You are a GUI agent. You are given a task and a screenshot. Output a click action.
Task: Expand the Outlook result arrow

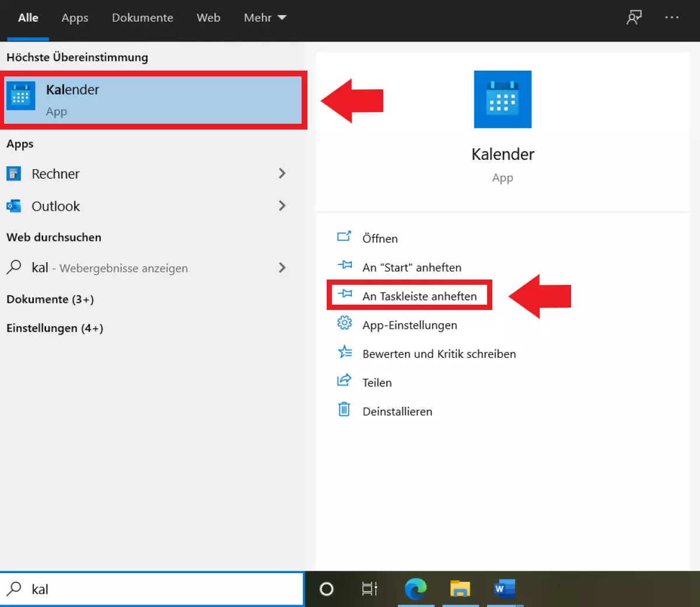click(282, 205)
